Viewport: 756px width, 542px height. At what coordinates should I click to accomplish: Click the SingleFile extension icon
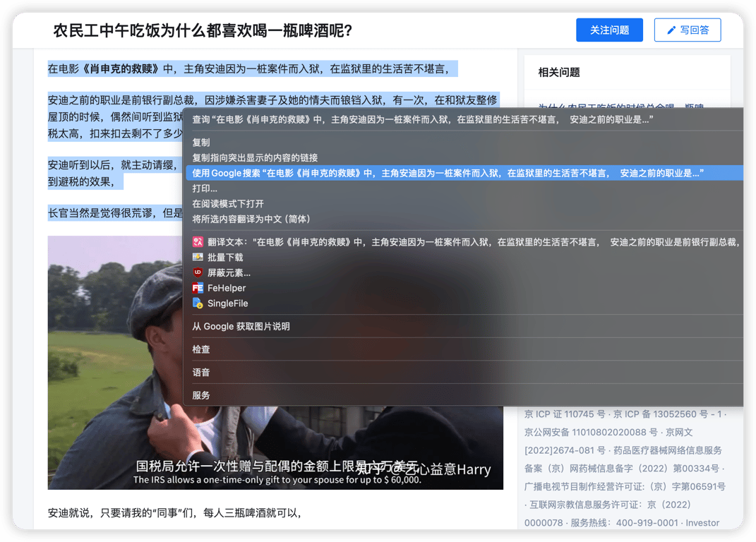click(x=198, y=303)
